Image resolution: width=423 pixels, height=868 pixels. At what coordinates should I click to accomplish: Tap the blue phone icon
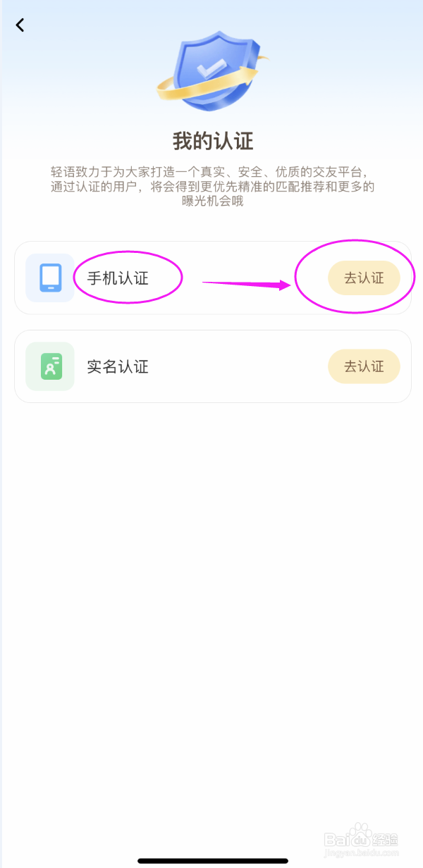click(x=50, y=278)
